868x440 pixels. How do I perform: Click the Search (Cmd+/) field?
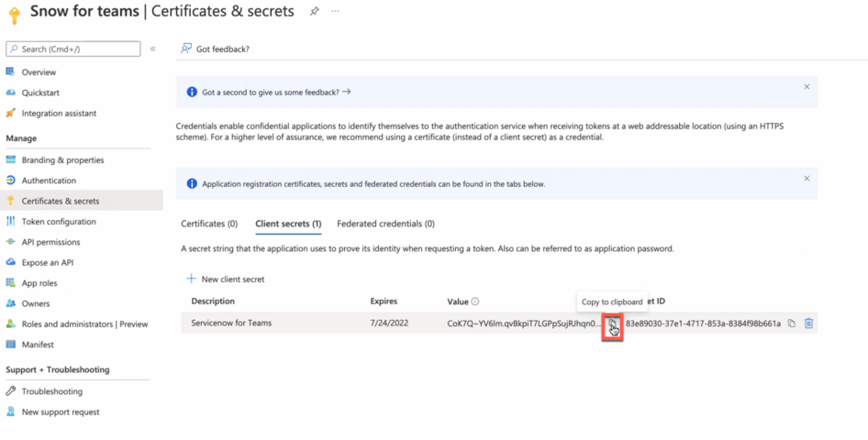(x=73, y=49)
